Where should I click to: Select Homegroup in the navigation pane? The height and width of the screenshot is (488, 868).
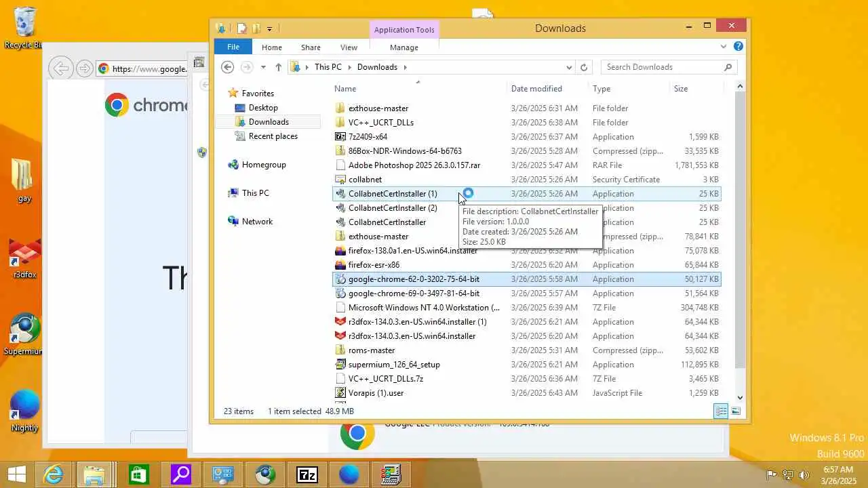(264, 165)
